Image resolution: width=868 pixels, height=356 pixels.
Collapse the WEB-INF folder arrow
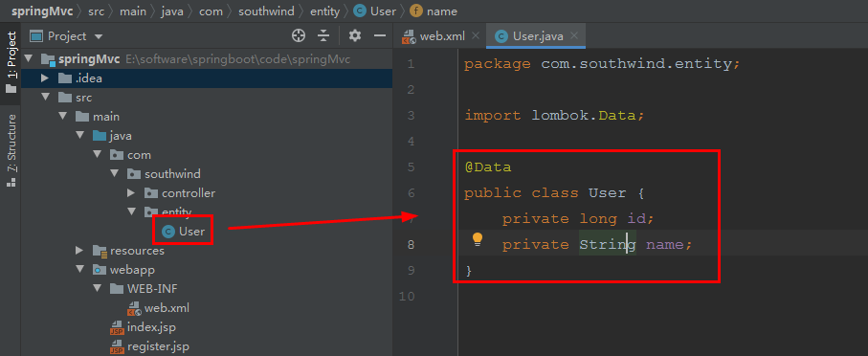(x=98, y=289)
